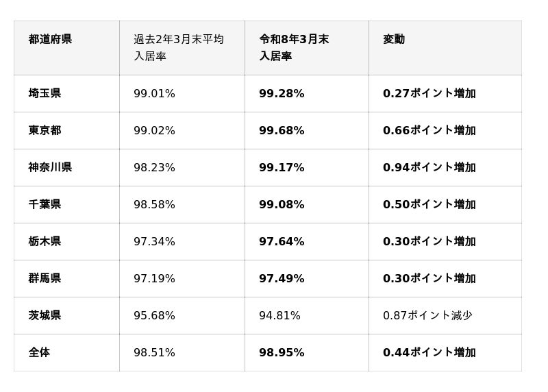Image resolution: width=548 pixels, height=392 pixels.
Task: Click the 令和8年3月末入居率 header
Action: click(x=294, y=48)
